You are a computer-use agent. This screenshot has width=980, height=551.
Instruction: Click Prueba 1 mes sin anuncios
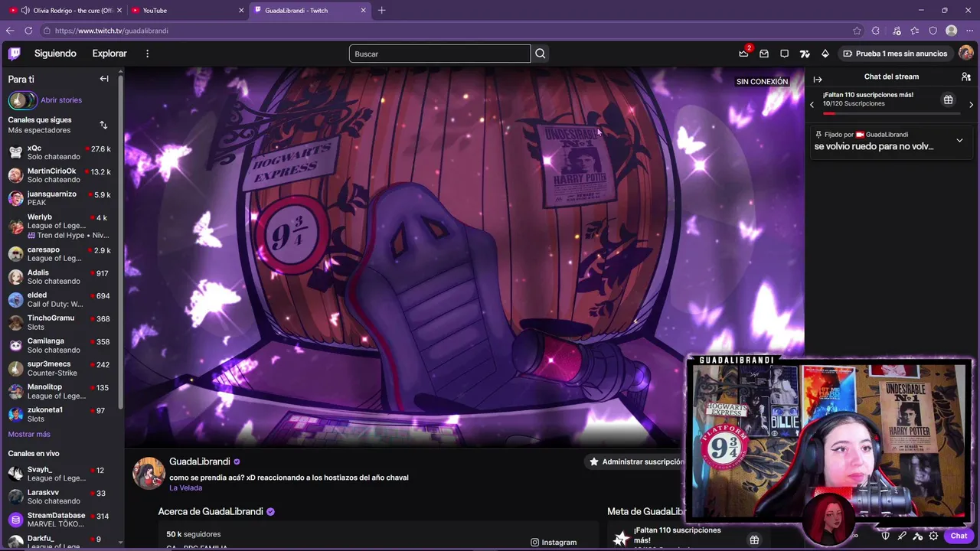point(895,54)
